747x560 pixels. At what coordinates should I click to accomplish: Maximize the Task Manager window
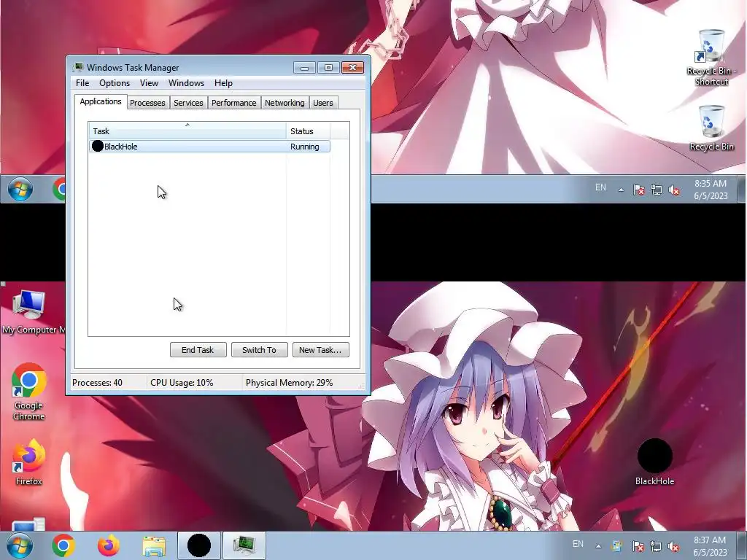[x=328, y=68]
